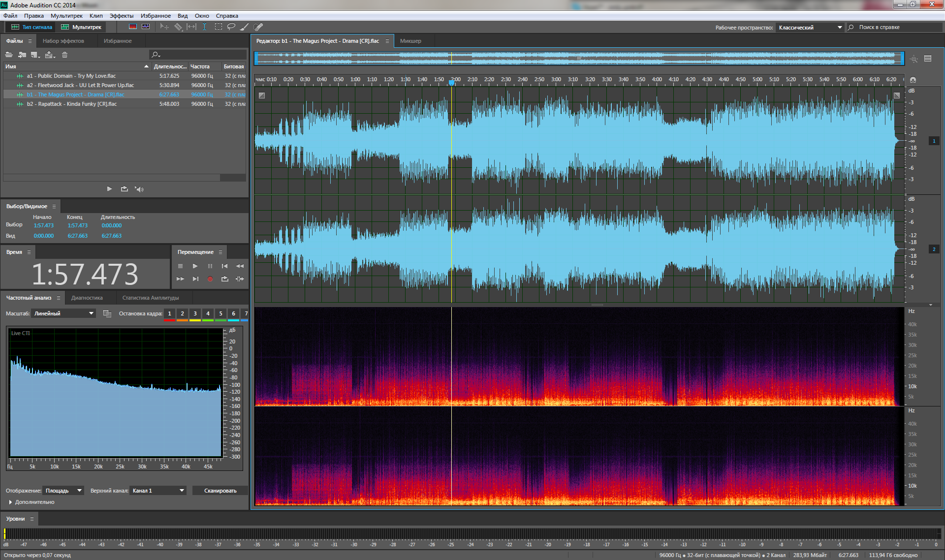The image size is (945, 560).
Task: Click the fade-in handle on waveform
Action: coord(262,95)
